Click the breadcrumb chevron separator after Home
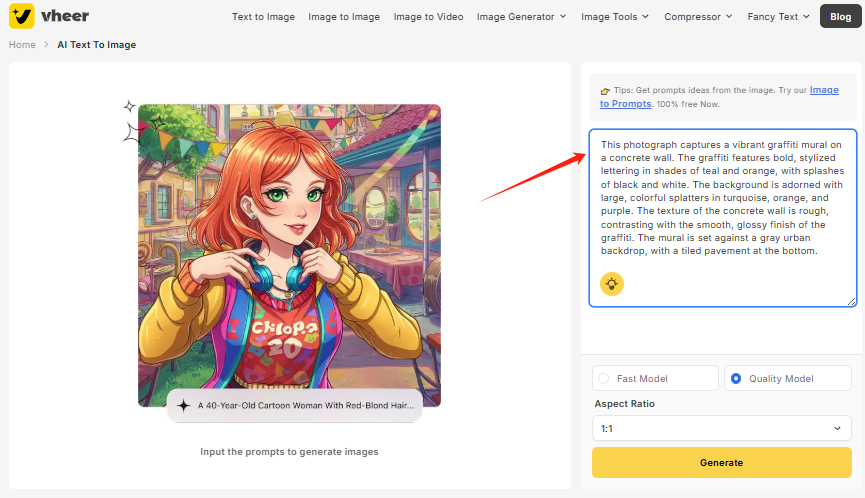The height and width of the screenshot is (498, 865). (46, 45)
